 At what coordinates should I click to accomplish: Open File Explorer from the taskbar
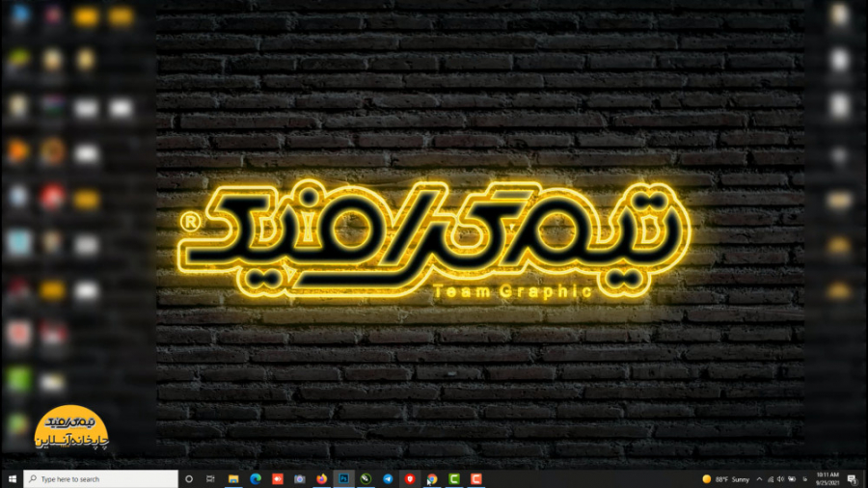233,479
